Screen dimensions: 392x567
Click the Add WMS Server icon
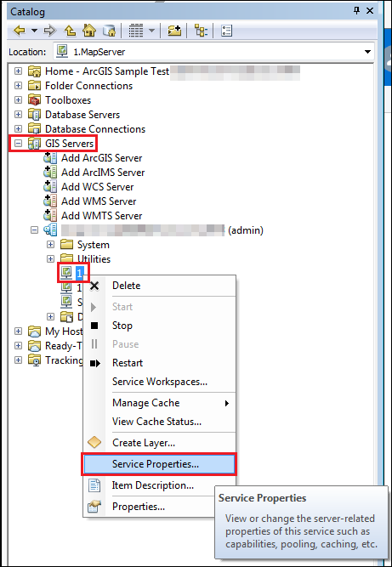point(50,201)
